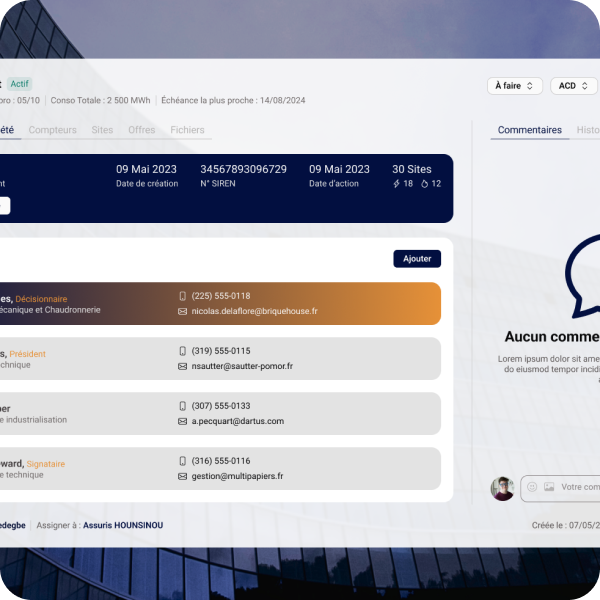
Task: Select the Commentaires tab
Action: (530, 130)
